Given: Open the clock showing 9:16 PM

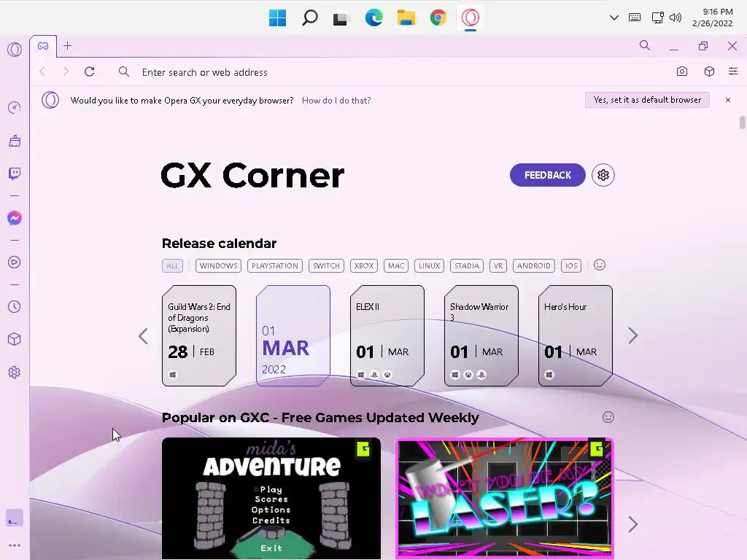Looking at the screenshot, I should [x=712, y=17].
